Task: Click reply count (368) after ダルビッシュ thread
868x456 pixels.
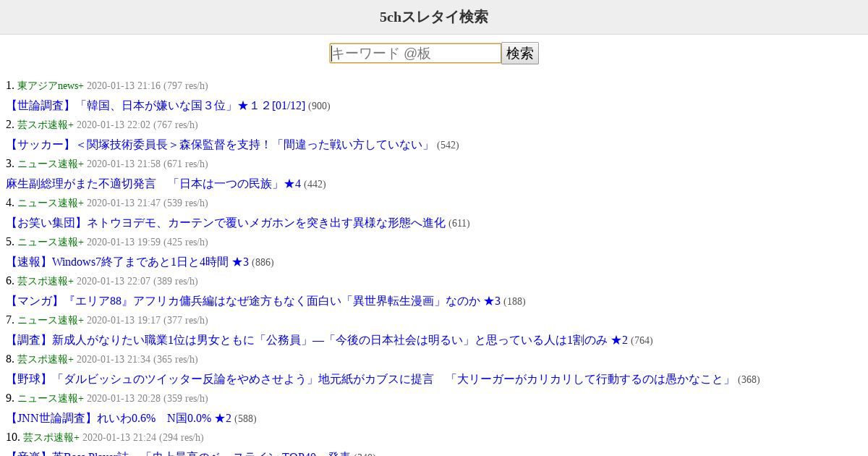Action: [x=749, y=380]
